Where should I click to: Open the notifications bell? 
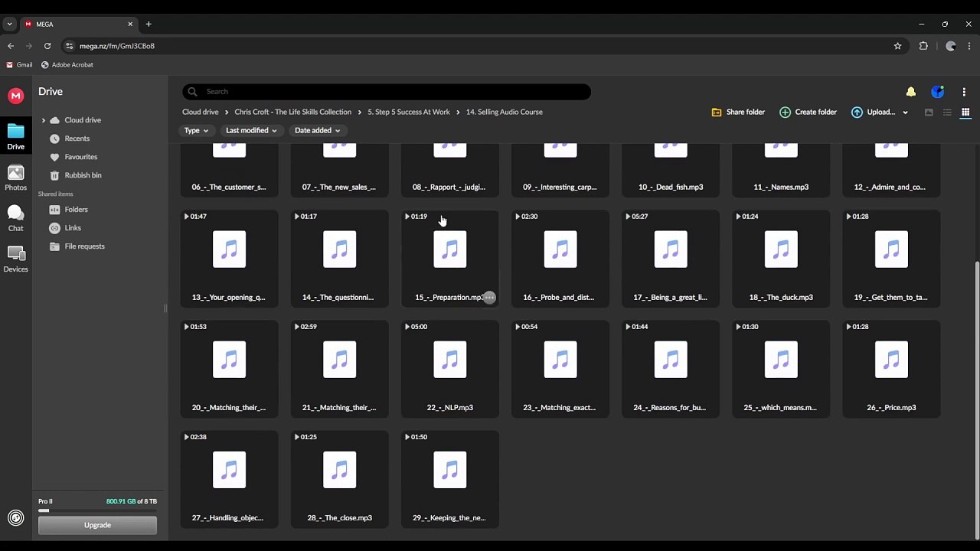point(910,92)
